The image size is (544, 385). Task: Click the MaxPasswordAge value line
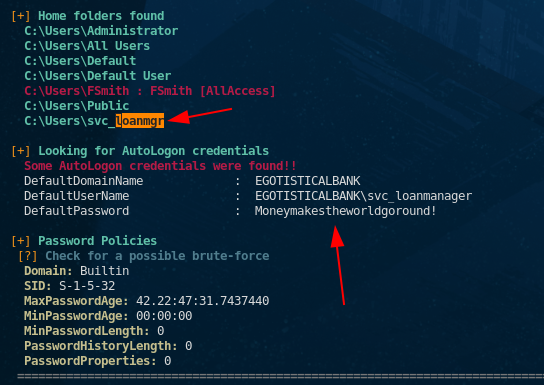pyautogui.click(x=146, y=301)
